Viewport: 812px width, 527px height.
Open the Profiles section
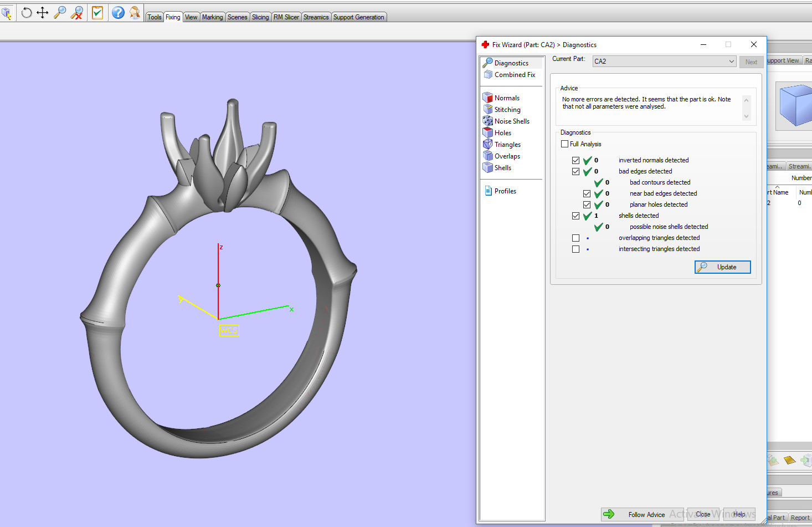click(x=504, y=191)
